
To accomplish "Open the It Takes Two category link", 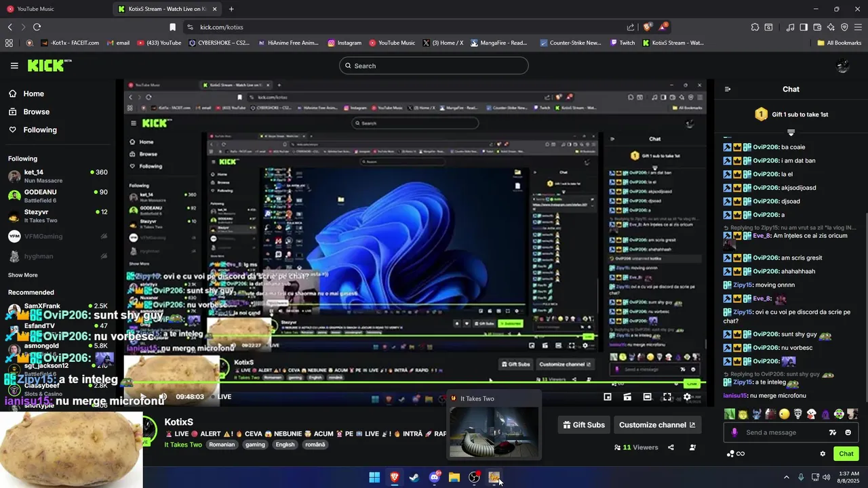I will coord(183,445).
